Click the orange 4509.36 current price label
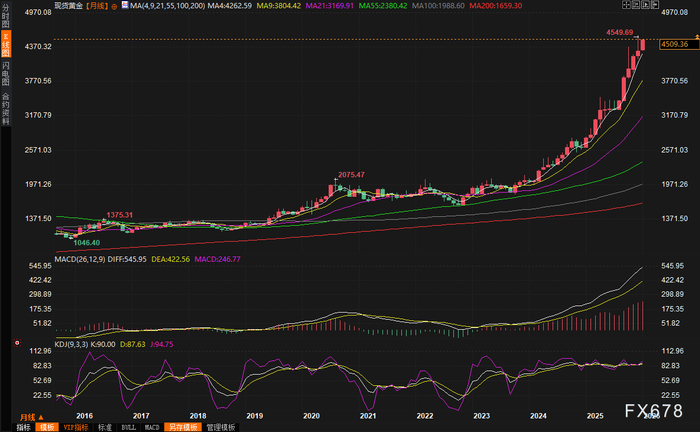This screenshot has width=700, height=432. (678, 44)
